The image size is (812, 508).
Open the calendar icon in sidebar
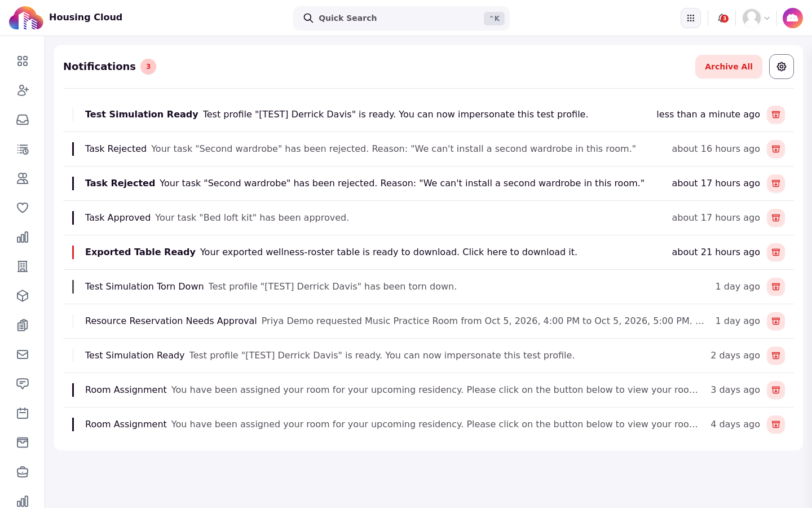[23, 413]
